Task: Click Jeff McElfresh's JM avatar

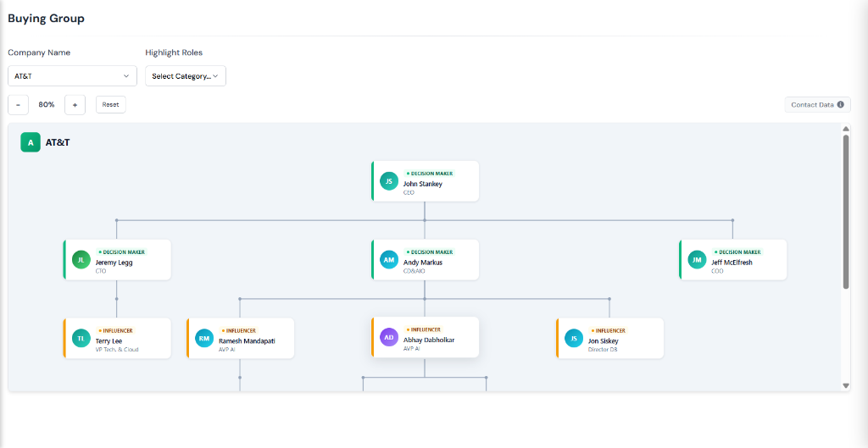Action: (697, 259)
